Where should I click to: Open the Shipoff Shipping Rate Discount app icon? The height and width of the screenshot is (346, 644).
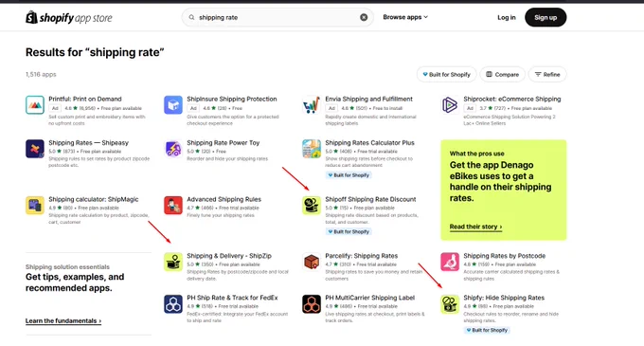click(x=312, y=205)
